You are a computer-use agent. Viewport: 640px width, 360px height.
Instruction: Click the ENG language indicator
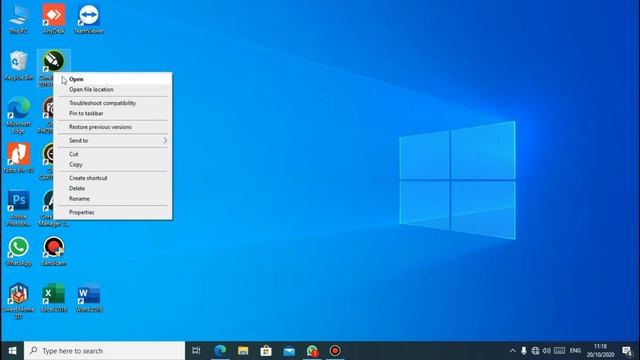coord(575,351)
